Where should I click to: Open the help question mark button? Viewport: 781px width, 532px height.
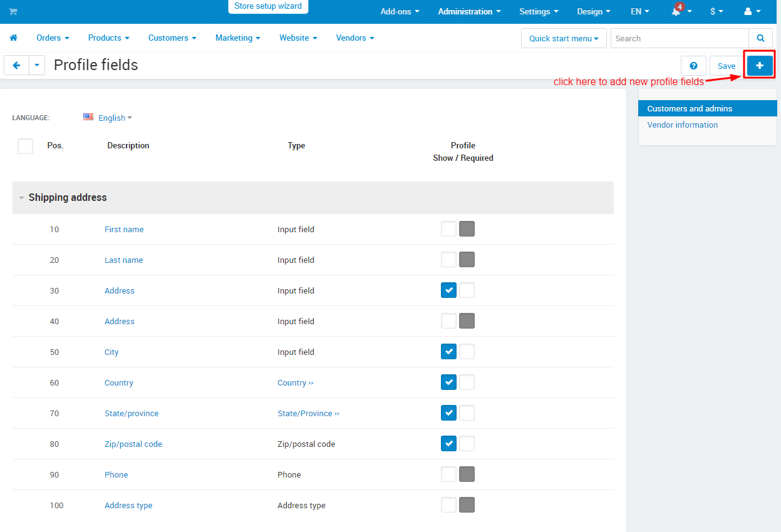point(693,66)
